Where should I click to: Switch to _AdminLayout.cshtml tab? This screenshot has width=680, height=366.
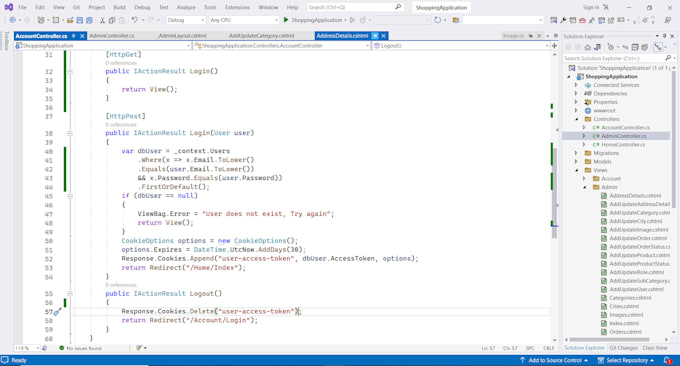(x=182, y=36)
